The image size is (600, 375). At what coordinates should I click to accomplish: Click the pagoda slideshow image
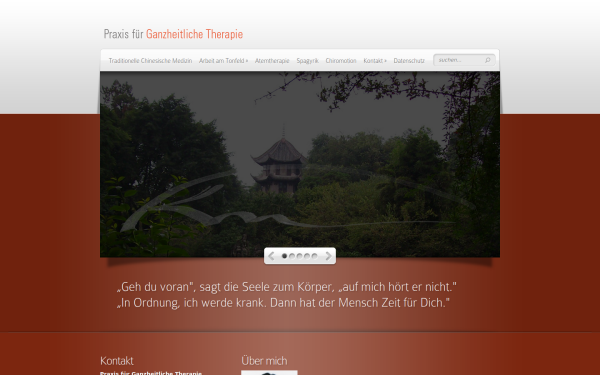[x=300, y=164]
